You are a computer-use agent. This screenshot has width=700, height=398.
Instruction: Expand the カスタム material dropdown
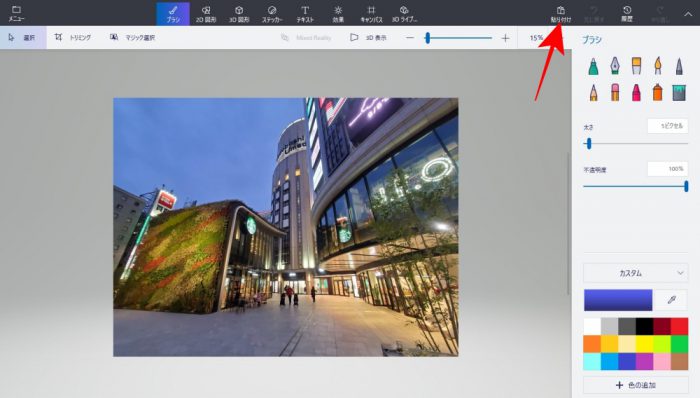pyautogui.click(x=636, y=273)
